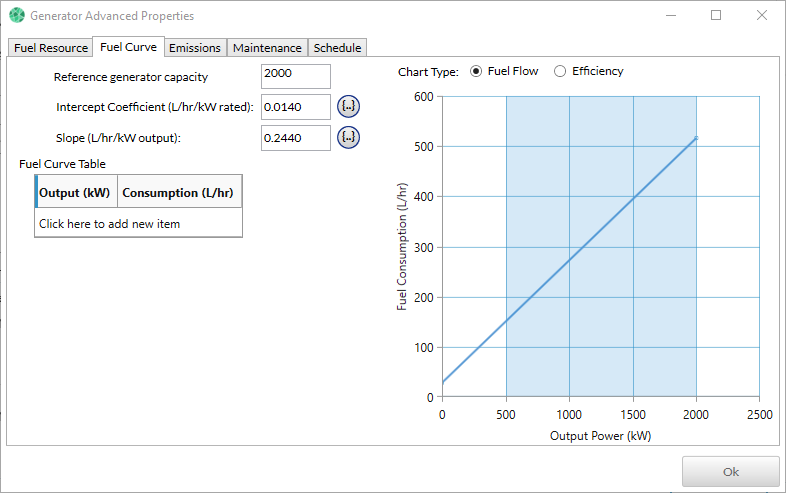Click the Output (kW) column header
The height and width of the screenshot is (493, 786).
75,192
